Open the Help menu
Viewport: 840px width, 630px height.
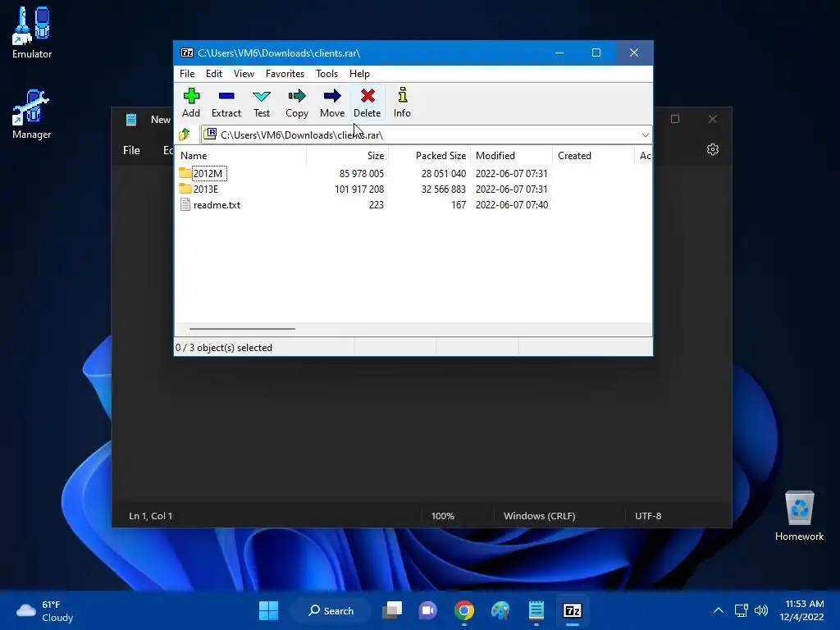[359, 73]
